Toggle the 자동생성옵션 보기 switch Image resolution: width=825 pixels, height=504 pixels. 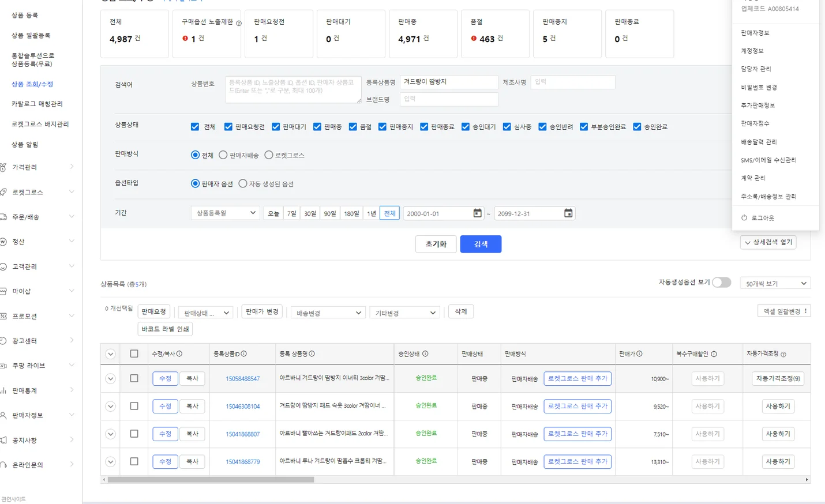pos(722,282)
